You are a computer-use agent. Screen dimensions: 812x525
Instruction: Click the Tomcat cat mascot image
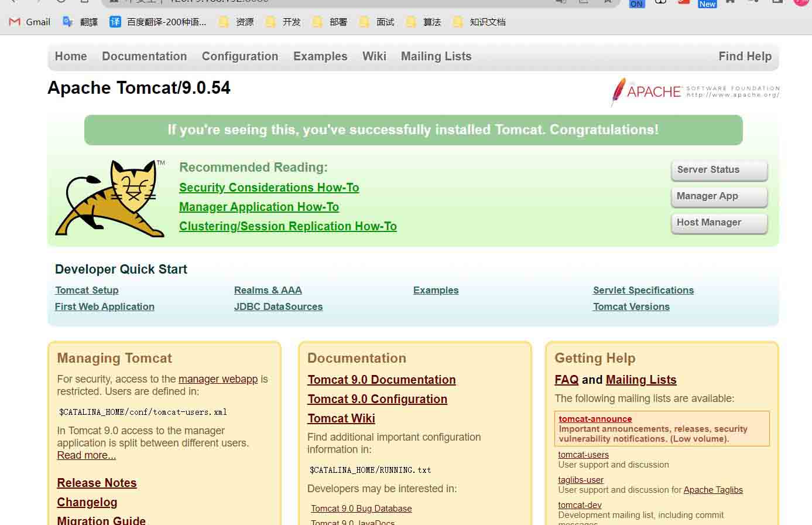point(111,198)
